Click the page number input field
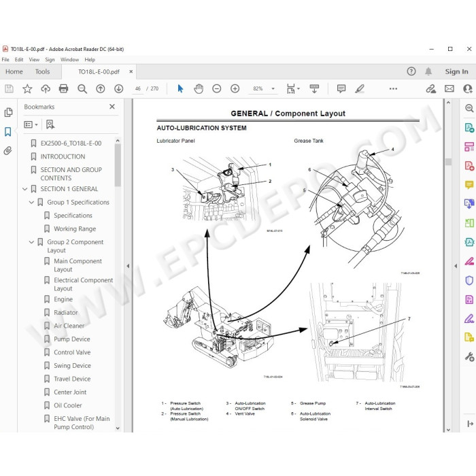 [x=138, y=88]
